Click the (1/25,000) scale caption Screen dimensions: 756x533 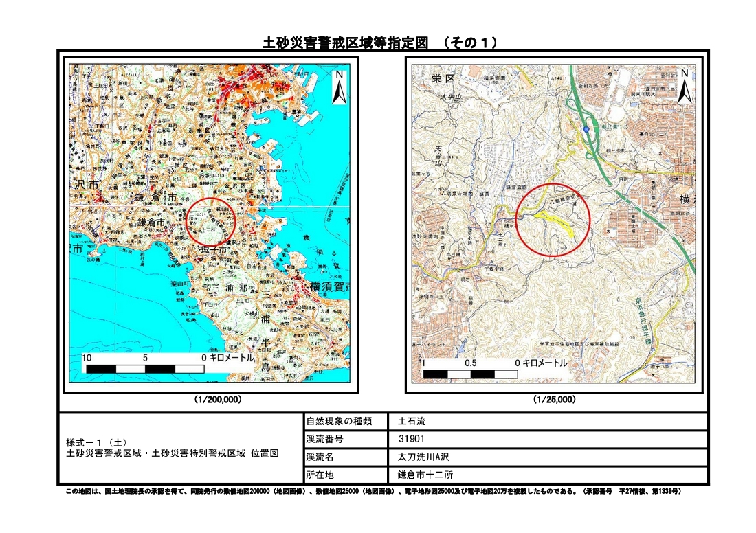pos(555,399)
